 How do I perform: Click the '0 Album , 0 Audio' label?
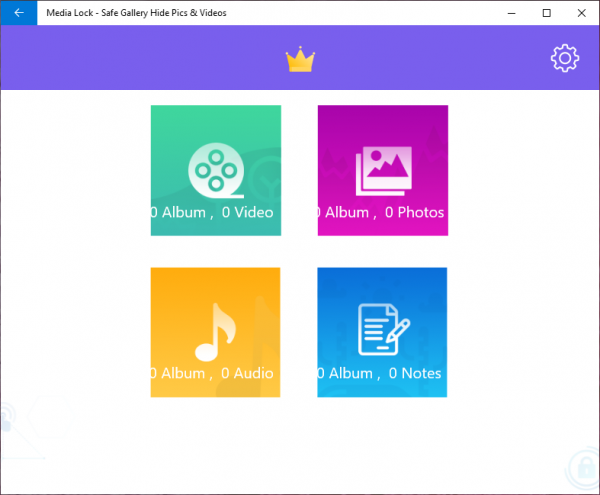click(x=212, y=373)
